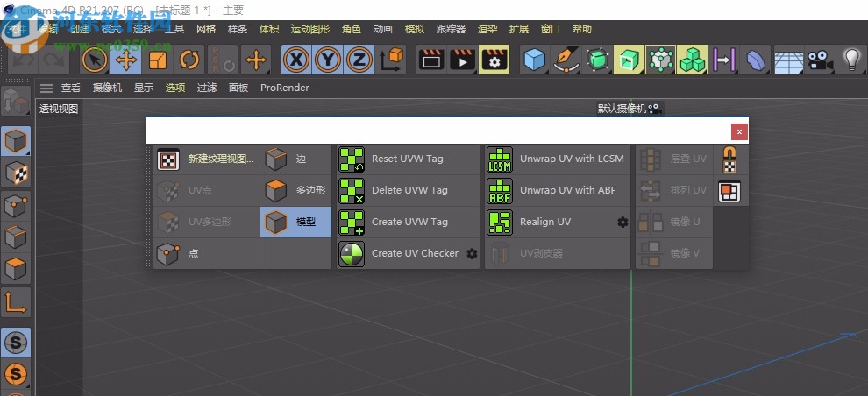
Task: Open the render settings gear clapperboard
Action: pyautogui.click(x=494, y=60)
